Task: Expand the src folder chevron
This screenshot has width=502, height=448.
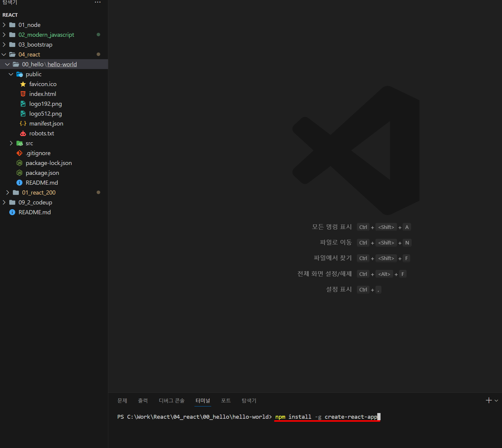Action: (11, 143)
